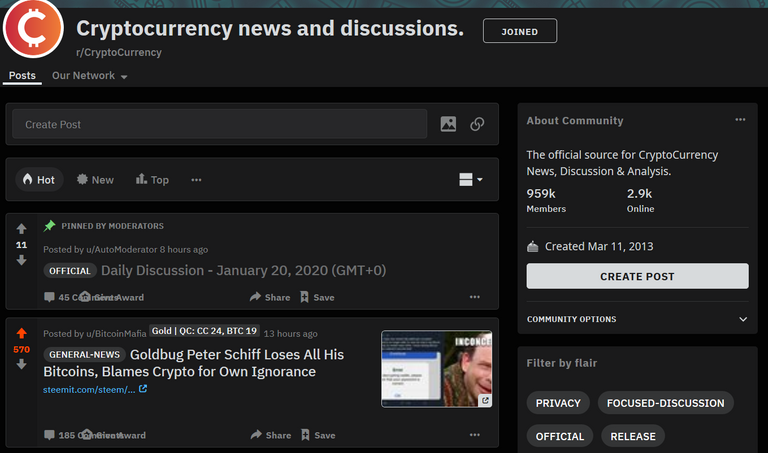Image resolution: width=768 pixels, height=453 pixels.
Task: Open more options for Daily Discussion post
Action: [x=475, y=297]
